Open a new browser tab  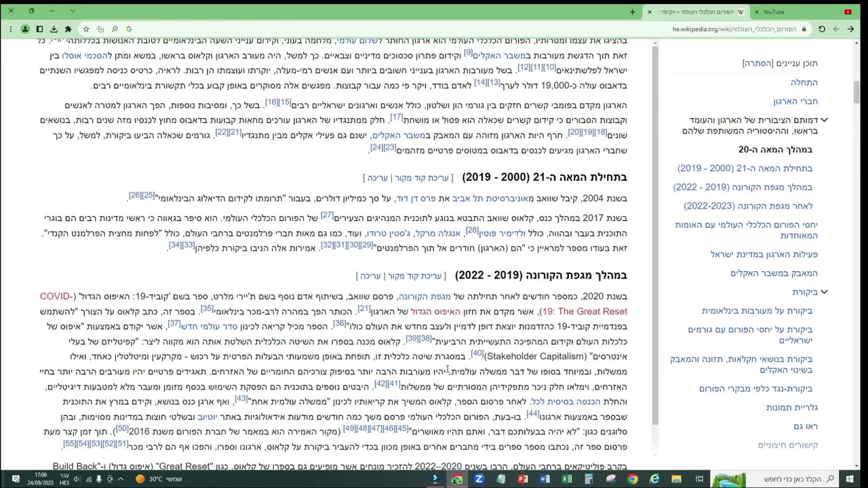633,12
